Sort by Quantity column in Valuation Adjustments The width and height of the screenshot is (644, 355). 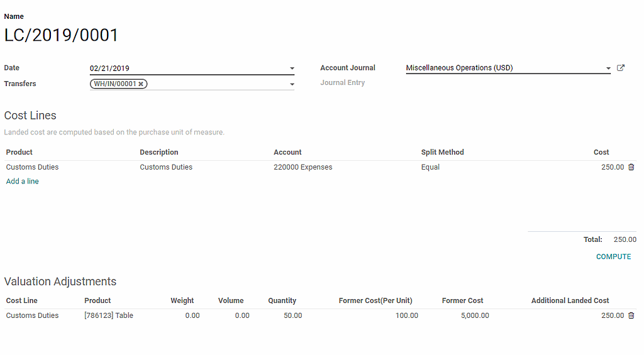click(x=282, y=300)
